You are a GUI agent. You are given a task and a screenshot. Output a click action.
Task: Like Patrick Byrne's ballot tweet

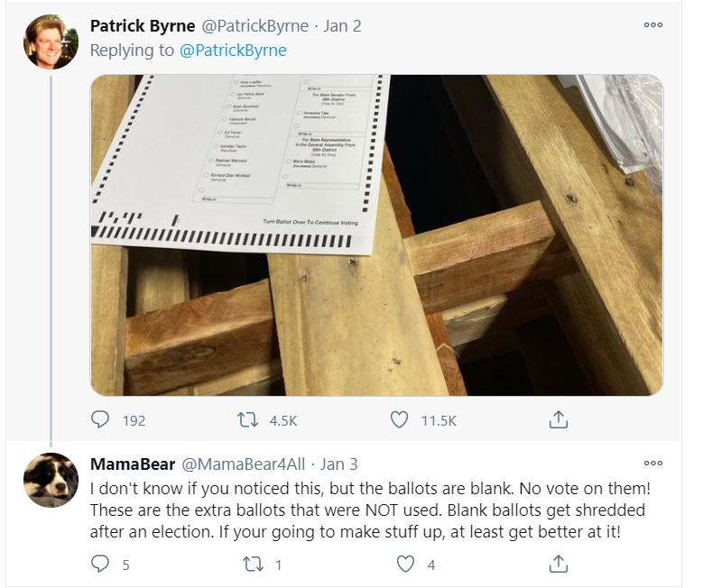tap(400, 419)
